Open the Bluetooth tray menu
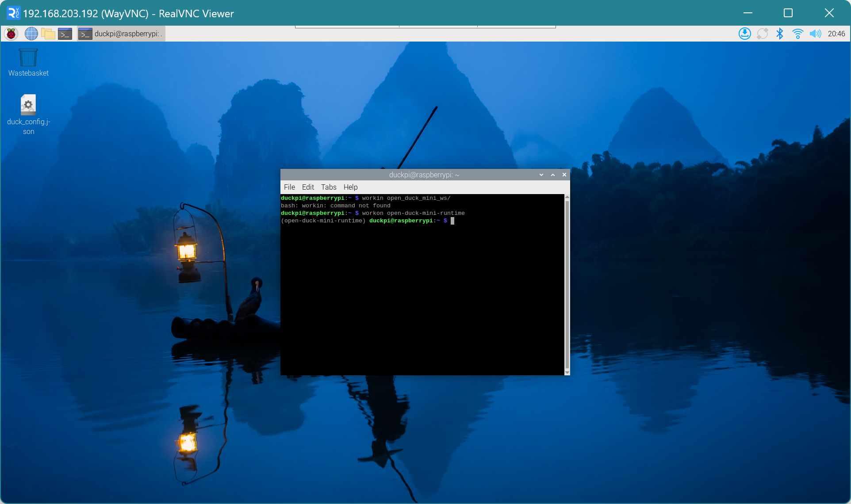851x504 pixels. [779, 34]
